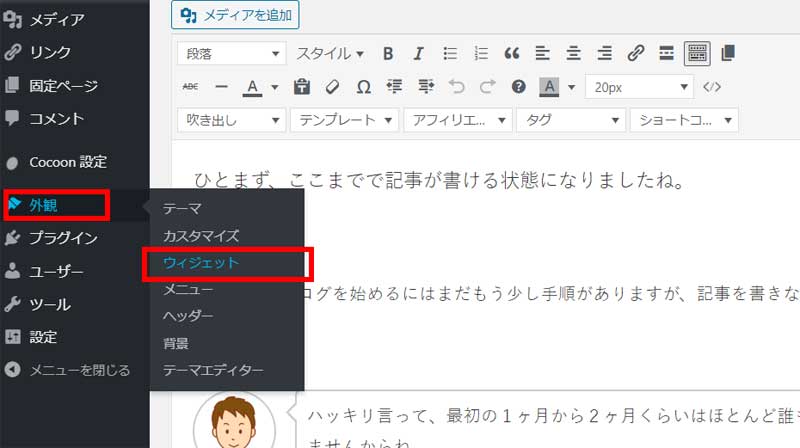Insert a blockquote
The height and width of the screenshot is (448, 800).
click(511, 53)
